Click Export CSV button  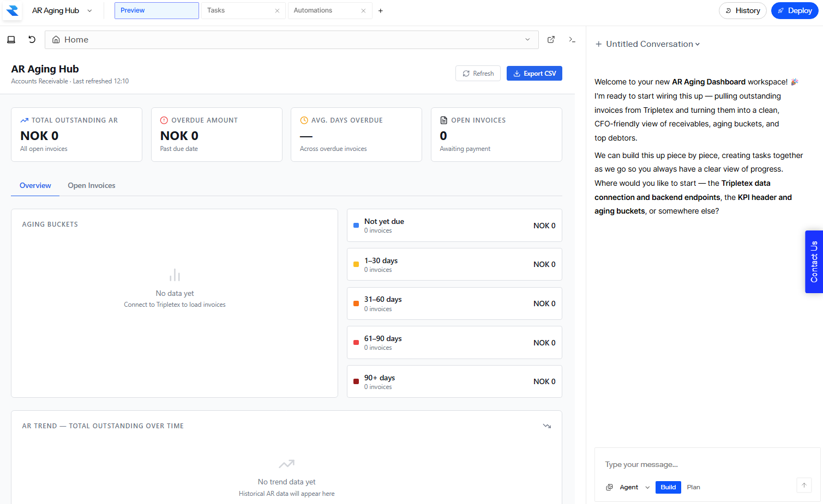point(534,74)
